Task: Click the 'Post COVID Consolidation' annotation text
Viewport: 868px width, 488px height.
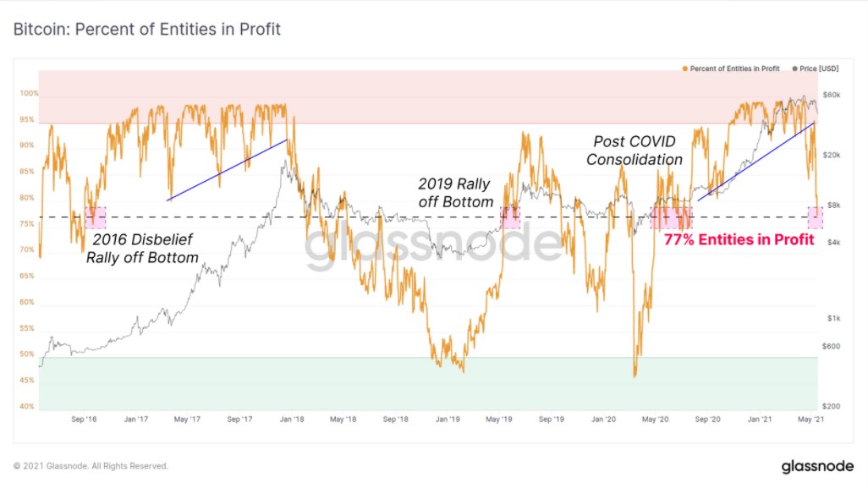Action: click(x=635, y=151)
